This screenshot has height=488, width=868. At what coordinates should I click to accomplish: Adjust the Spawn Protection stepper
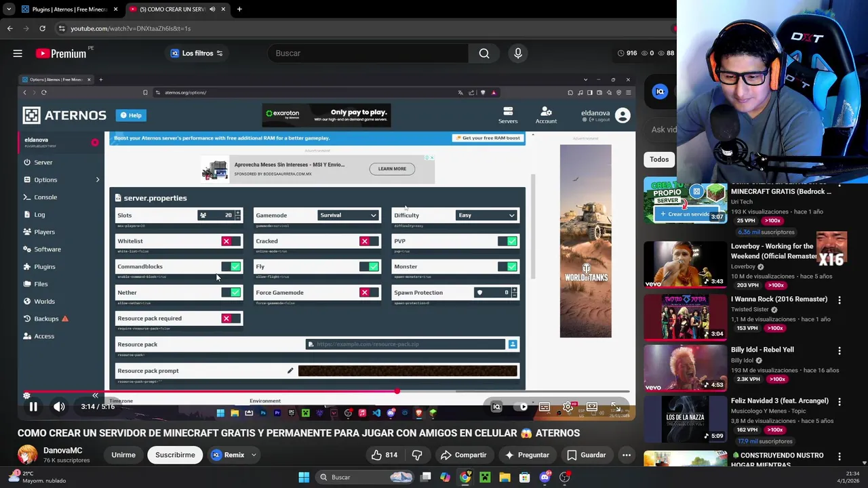click(x=514, y=293)
